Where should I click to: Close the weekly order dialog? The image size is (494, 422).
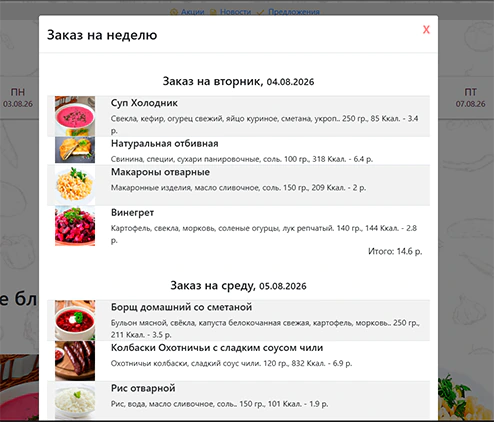coord(426,30)
